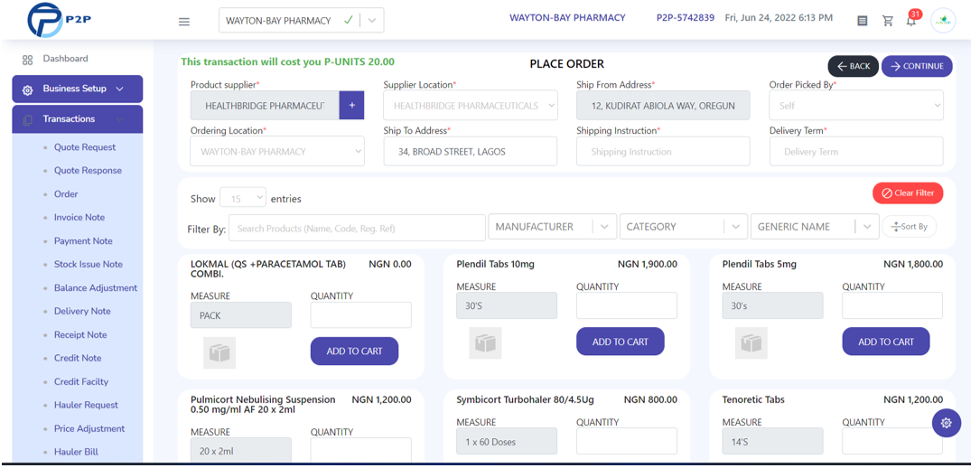Open the Supplier Location dropdown
The image size is (980, 468).
point(471,106)
